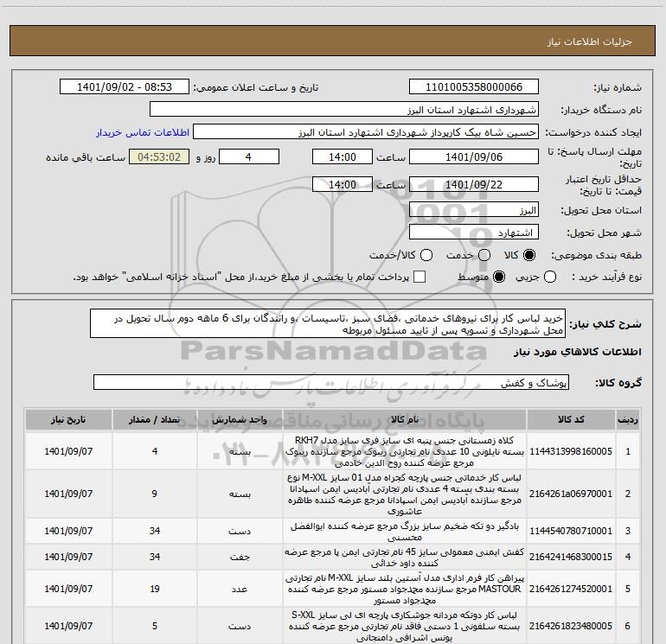Image resolution: width=666 pixels, height=644 pixels.
Task: Click quantity 5 in row 6
Action: [155, 626]
